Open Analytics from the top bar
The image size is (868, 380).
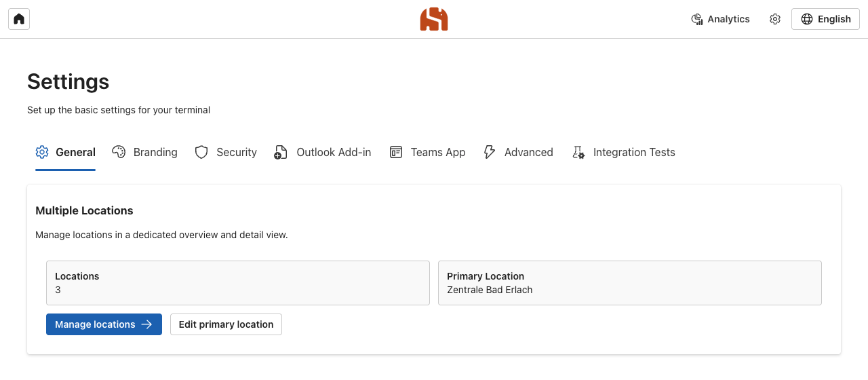[720, 19]
